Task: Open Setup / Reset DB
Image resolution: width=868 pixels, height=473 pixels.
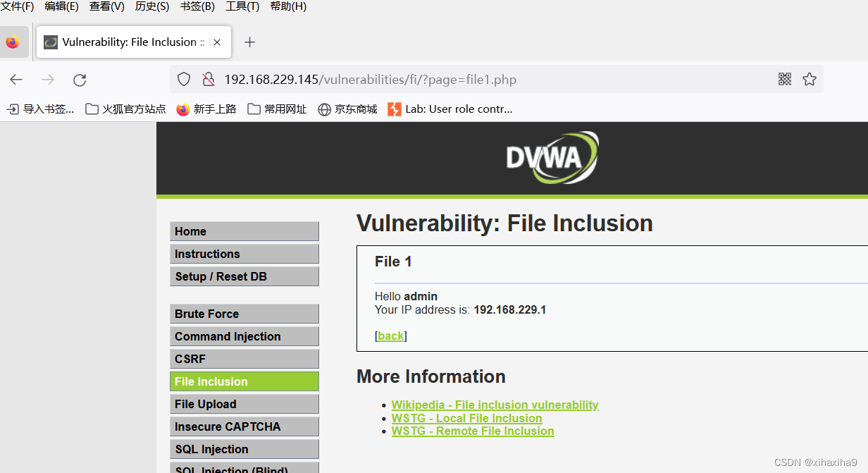Action: pyautogui.click(x=244, y=276)
